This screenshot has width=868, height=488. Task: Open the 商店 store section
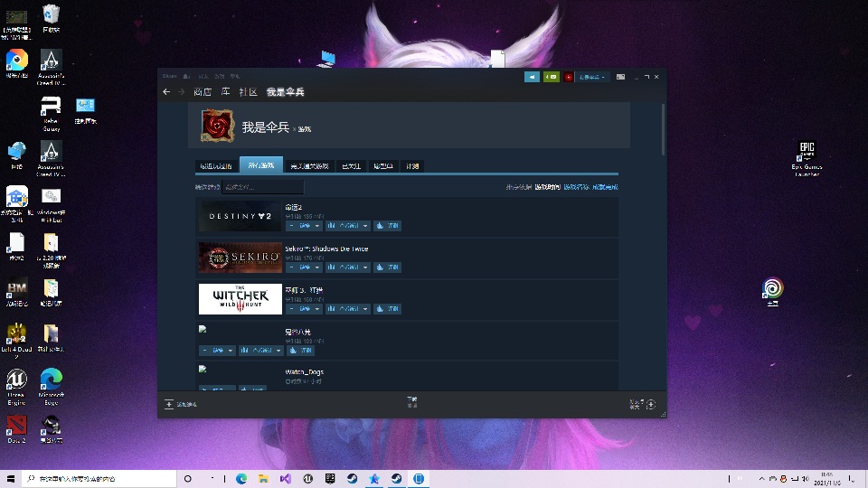(x=203, y=92)
